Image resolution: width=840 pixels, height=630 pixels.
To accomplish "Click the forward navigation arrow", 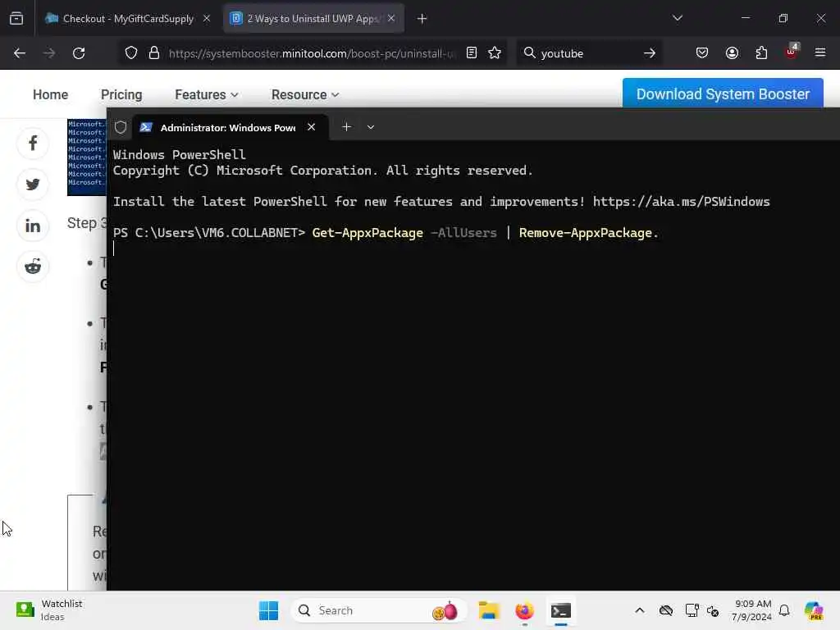I will tap(48, 53).
